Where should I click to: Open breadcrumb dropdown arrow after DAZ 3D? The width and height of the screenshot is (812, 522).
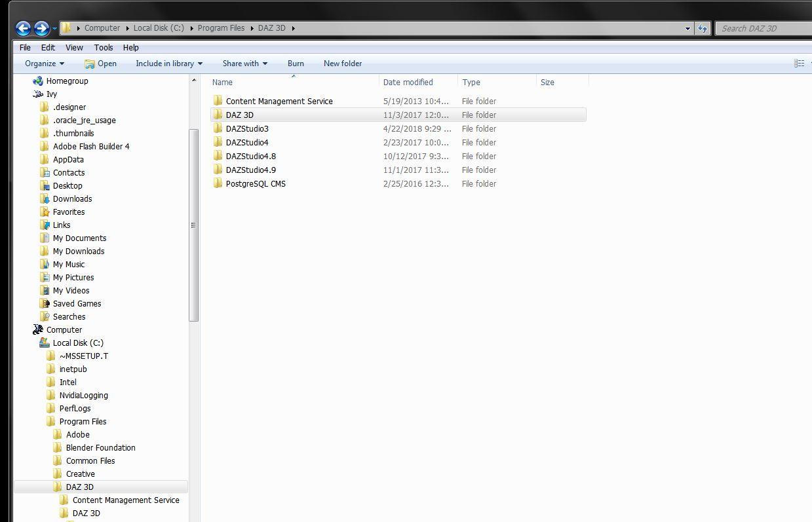click(294, 28)
